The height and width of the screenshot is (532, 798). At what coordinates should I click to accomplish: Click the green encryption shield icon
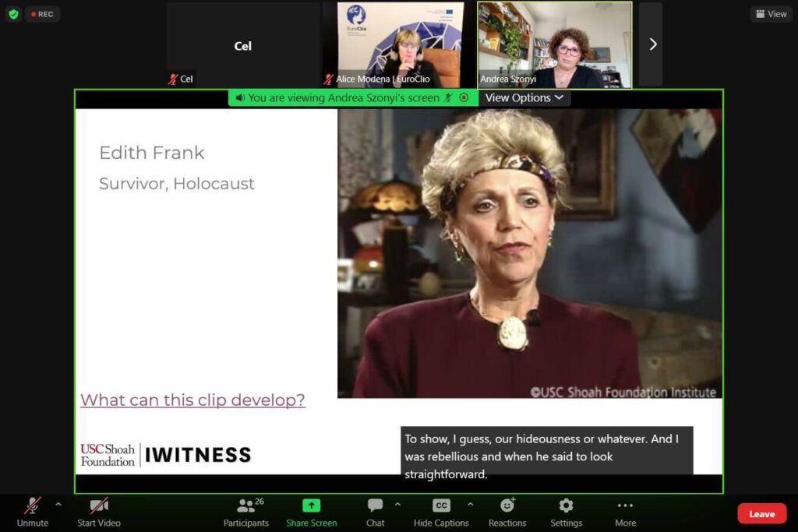pos(13,14)
